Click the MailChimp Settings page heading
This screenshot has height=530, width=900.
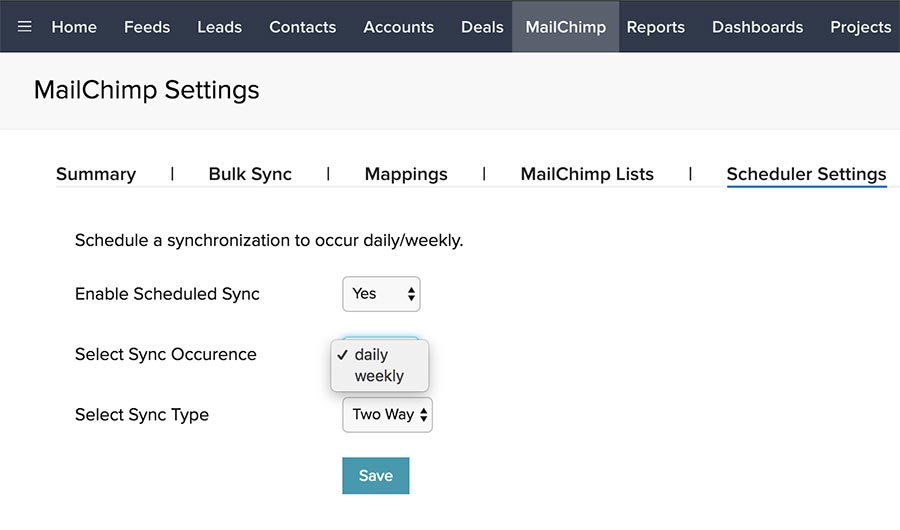[x=146, y=90]
